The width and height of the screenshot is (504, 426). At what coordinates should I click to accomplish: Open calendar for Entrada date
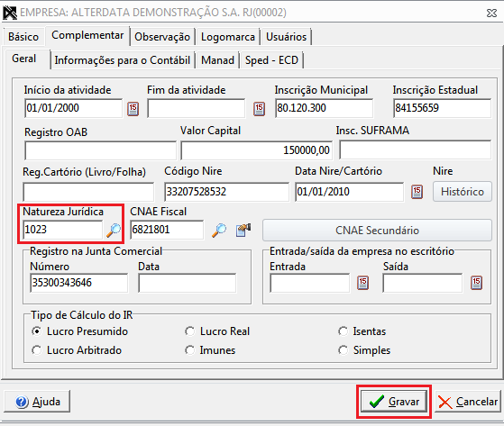pos(362,283)
